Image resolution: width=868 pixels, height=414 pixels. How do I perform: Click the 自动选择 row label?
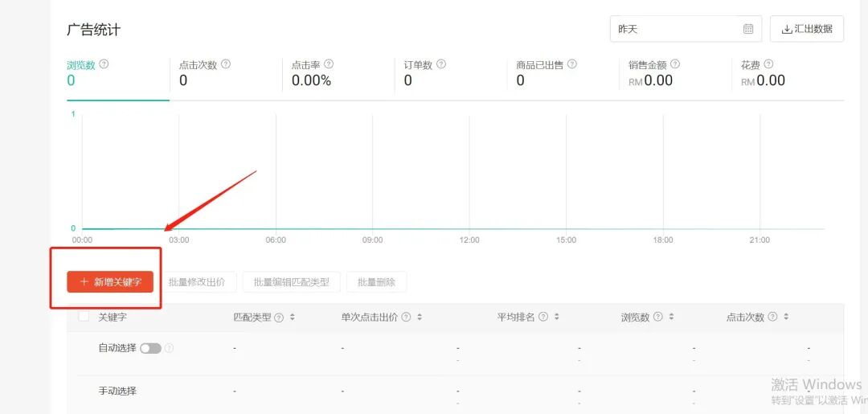click(x=117, y=348)
